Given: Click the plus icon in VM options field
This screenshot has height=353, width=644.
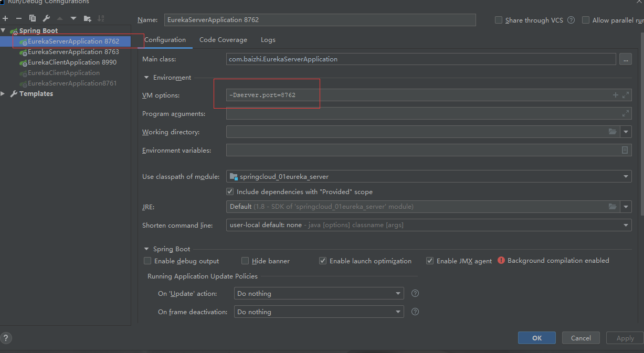Looking at the screenshot, I should tap(616, 95).
